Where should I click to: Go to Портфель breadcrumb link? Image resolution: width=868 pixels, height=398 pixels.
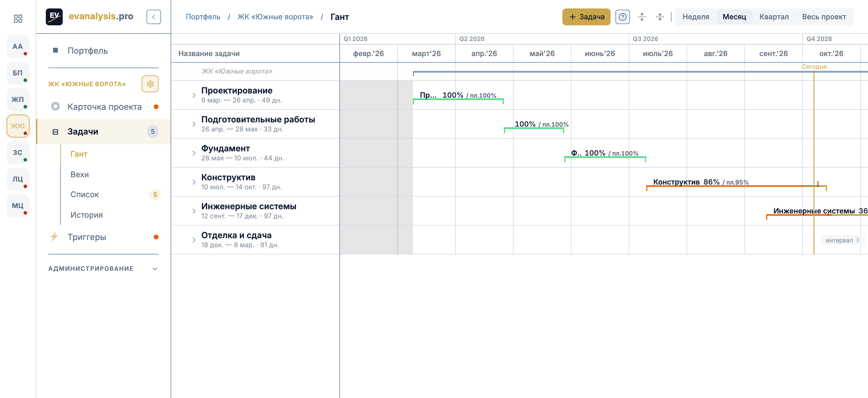coord(203,17)
